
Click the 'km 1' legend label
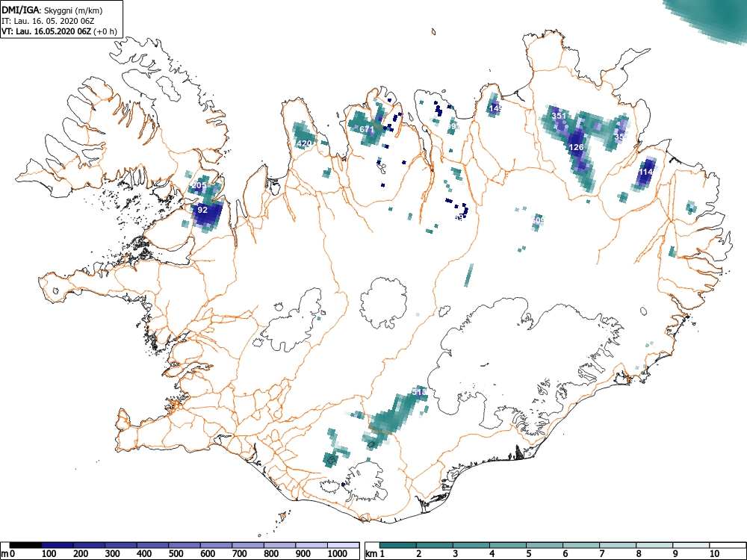375,554
